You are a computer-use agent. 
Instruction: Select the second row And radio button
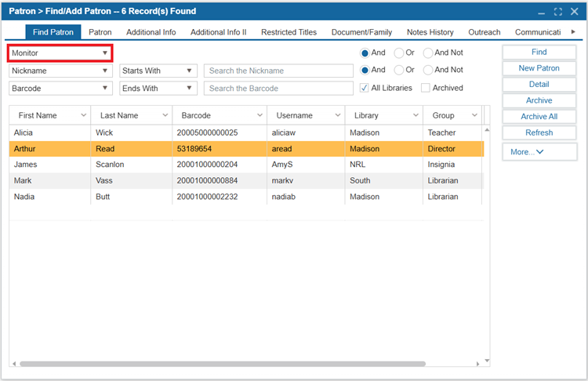(365, 70)
